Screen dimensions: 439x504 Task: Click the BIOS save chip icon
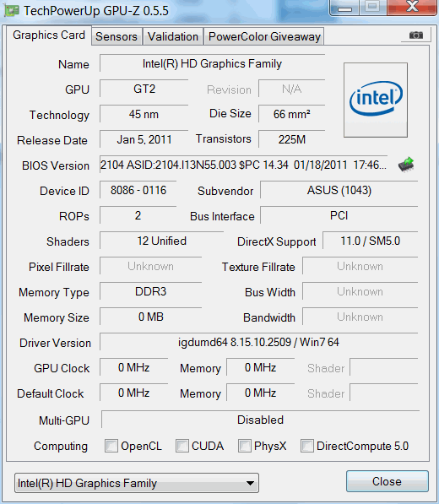click(x=406, y=165)
